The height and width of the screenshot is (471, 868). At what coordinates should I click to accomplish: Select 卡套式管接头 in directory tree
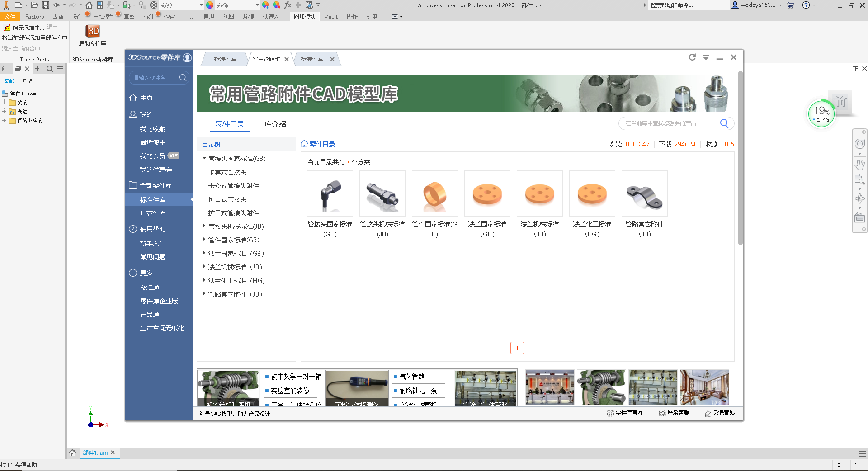(227, 172)
